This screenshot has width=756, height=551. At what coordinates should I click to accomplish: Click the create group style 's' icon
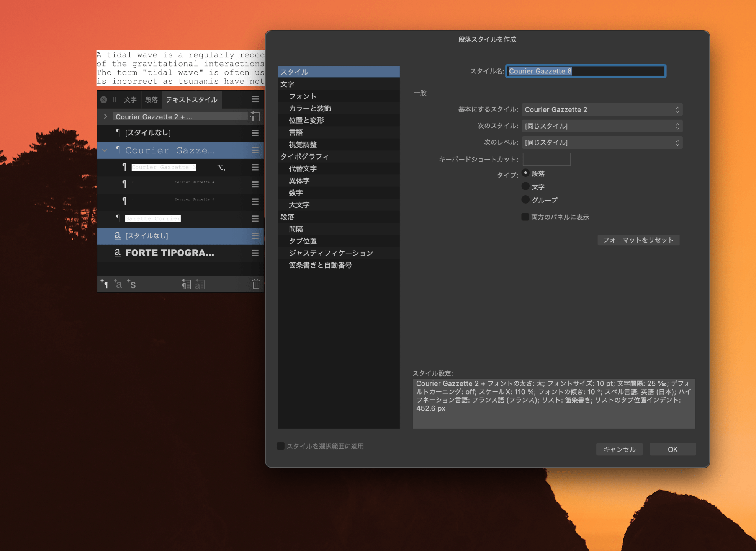point(131,284)
